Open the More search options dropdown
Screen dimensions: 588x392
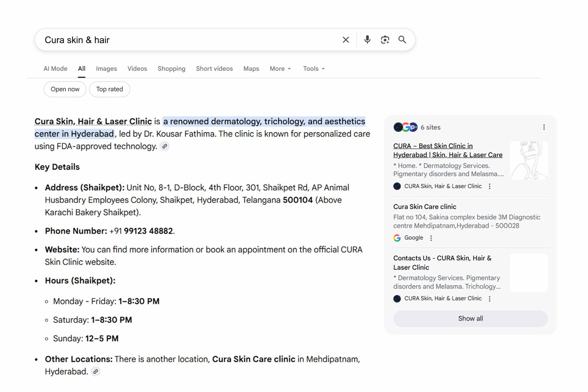[x=280, y=69]
